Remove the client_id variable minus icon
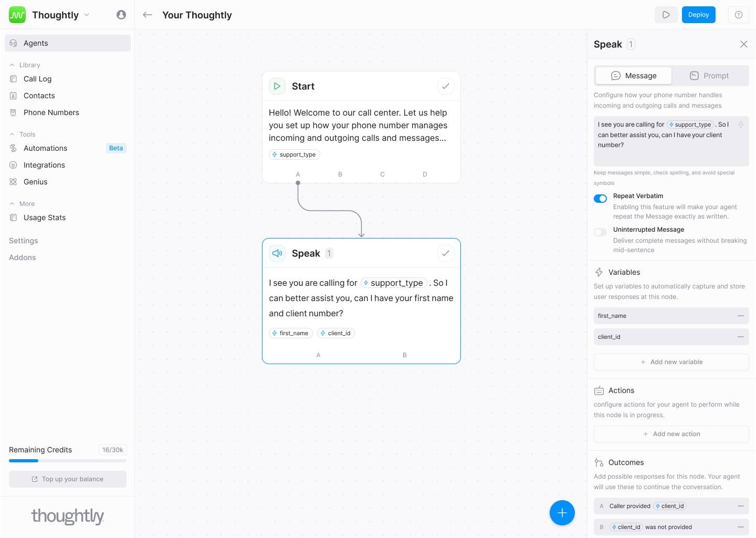756x538 pixels. (741, 337)
